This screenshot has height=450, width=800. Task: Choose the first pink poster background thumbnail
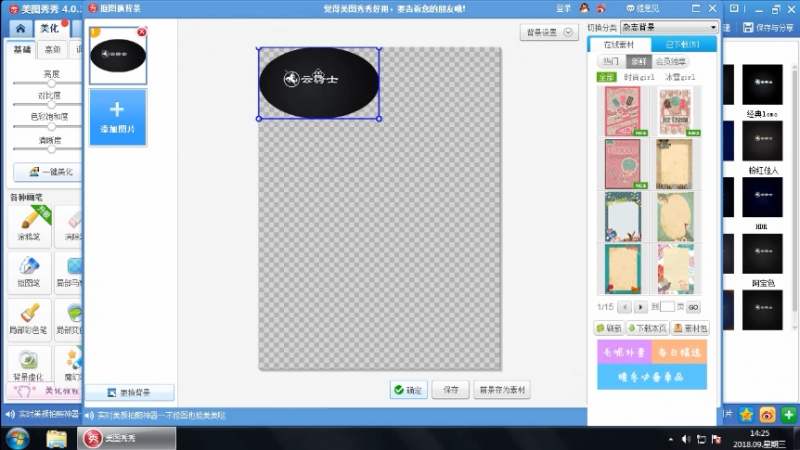click(x=622, y=111)
